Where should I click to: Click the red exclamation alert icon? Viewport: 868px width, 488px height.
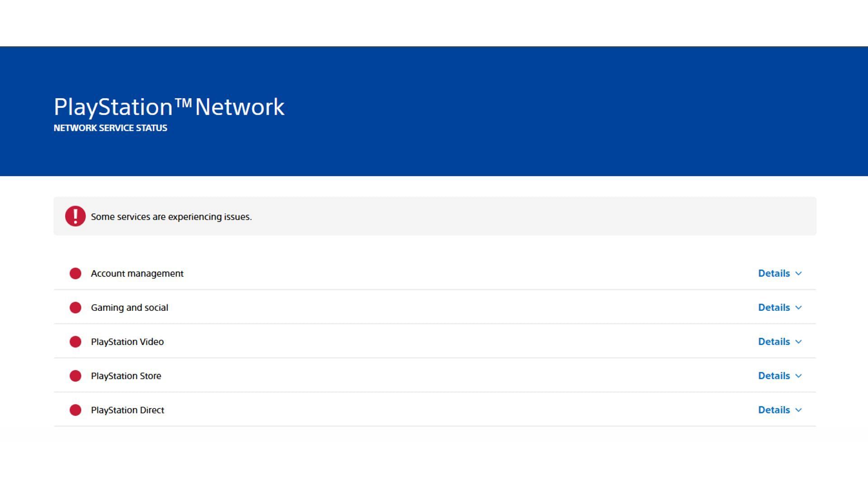pos(75,216)
